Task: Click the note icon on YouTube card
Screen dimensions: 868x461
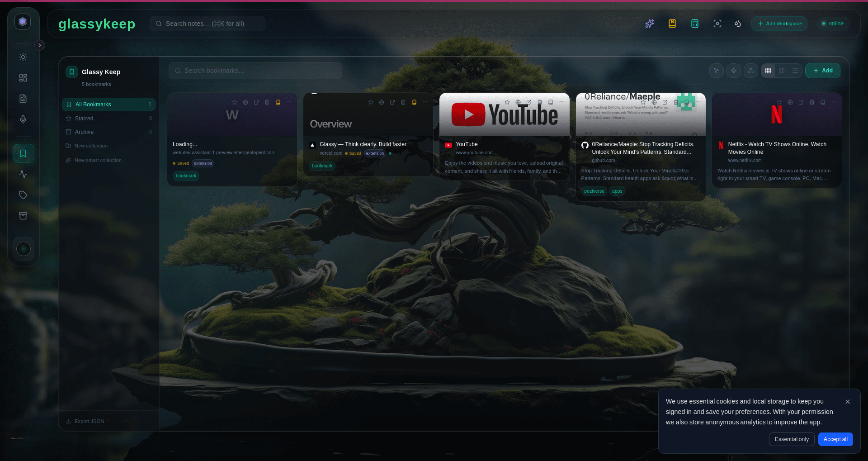Action: [551, 102]
